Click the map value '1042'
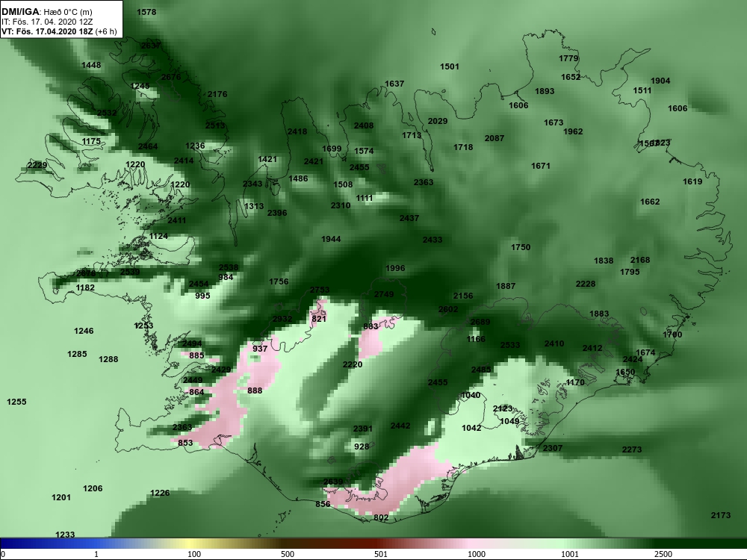 [471, 428]
